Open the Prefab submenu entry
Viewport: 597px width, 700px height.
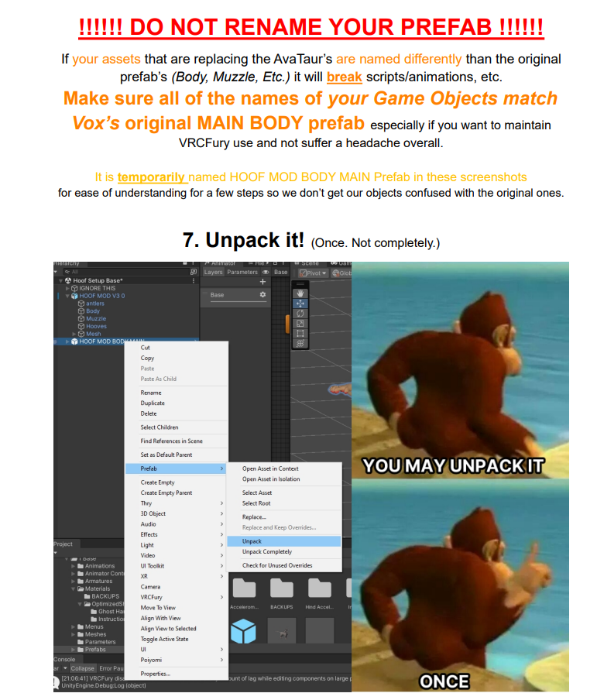177,468
